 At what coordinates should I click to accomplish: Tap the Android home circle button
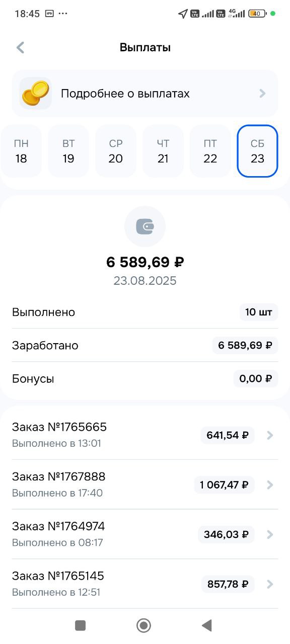(x=144, y=625)
